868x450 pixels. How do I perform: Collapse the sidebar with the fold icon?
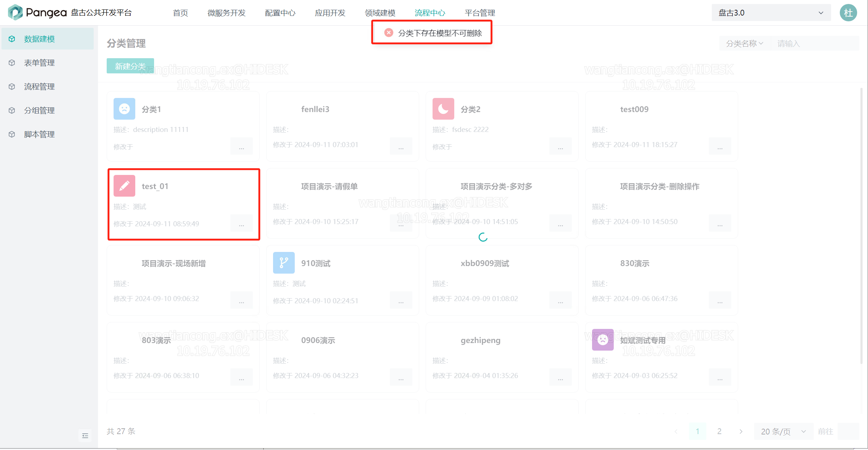pyautogui.click(x=85, y=436)
